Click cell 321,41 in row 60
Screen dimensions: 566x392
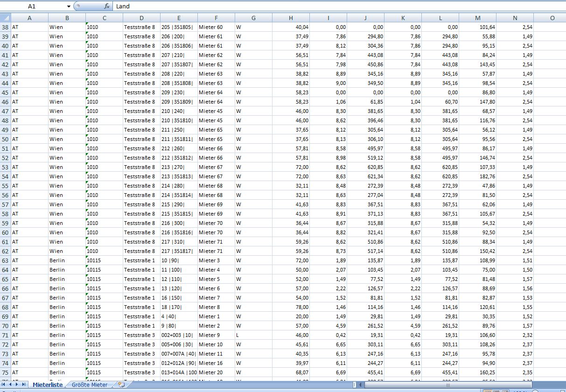coord(365,232)
